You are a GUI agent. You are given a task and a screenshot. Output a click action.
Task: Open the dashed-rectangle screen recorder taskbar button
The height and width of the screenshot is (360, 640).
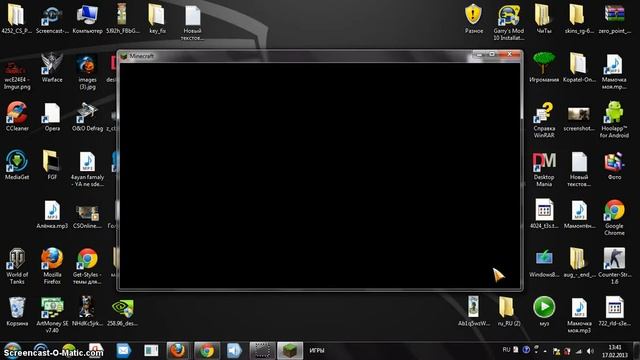tap(262, 350)
